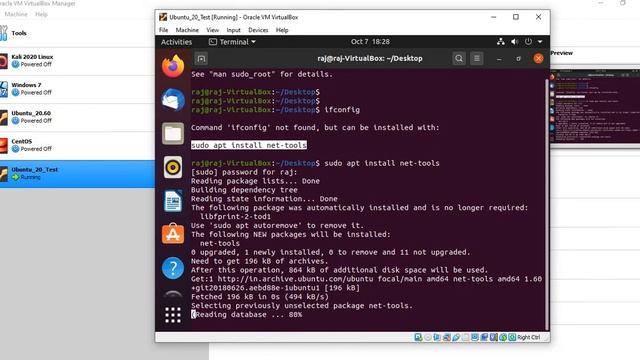Click 'Preview' heading in VirtualBox Manager
640x360 pixels.
pyautogui.click(x=562, y=53)
